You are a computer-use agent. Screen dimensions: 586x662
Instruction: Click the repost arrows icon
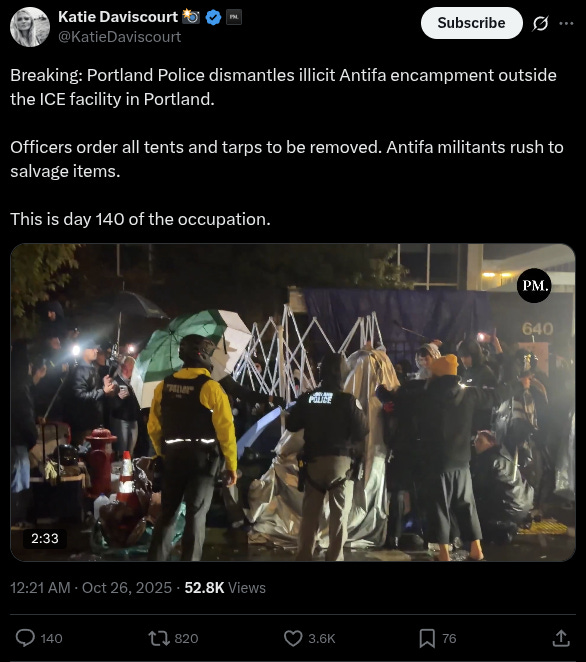click(158, 638)
